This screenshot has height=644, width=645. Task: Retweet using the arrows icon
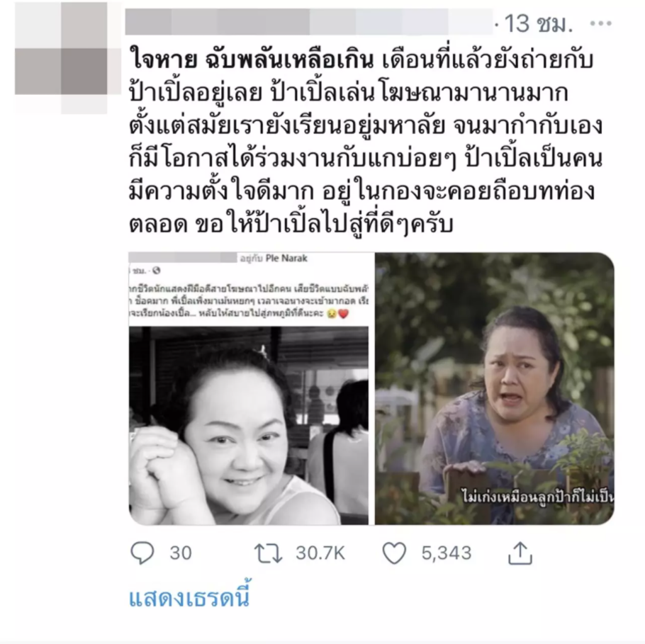[x=268, y=553]
